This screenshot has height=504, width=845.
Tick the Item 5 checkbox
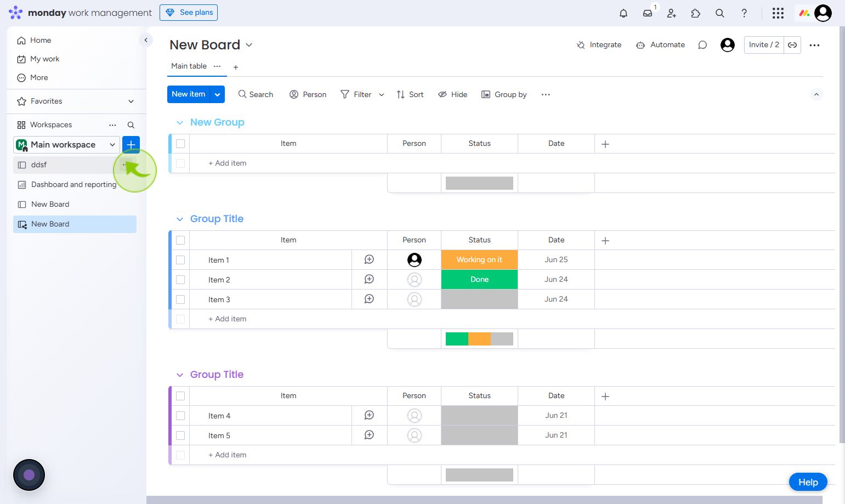(x=180, y=435)
